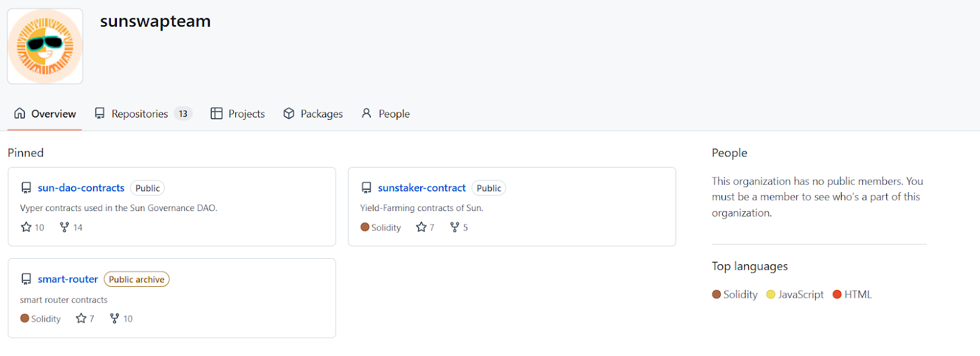The width and height of the screenshot is (980, 356).
Task: Open the sun-dao-contracts repository link
Action: tap(81, 188)
